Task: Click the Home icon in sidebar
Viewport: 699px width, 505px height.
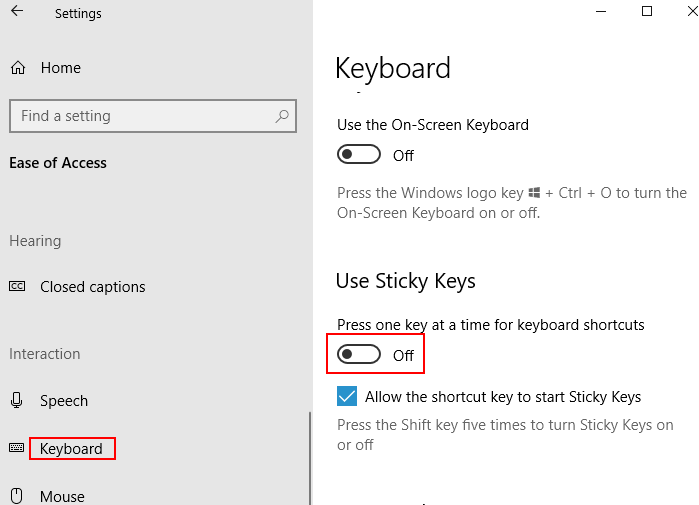Action: click(18, 68)
